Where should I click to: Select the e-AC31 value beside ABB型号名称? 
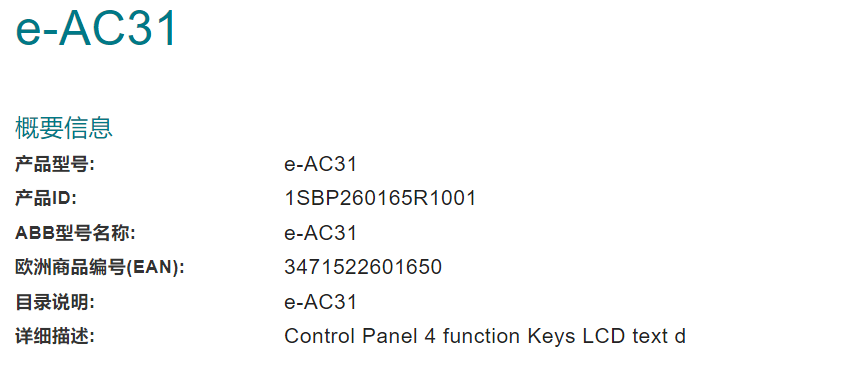(x=320, y=233)
